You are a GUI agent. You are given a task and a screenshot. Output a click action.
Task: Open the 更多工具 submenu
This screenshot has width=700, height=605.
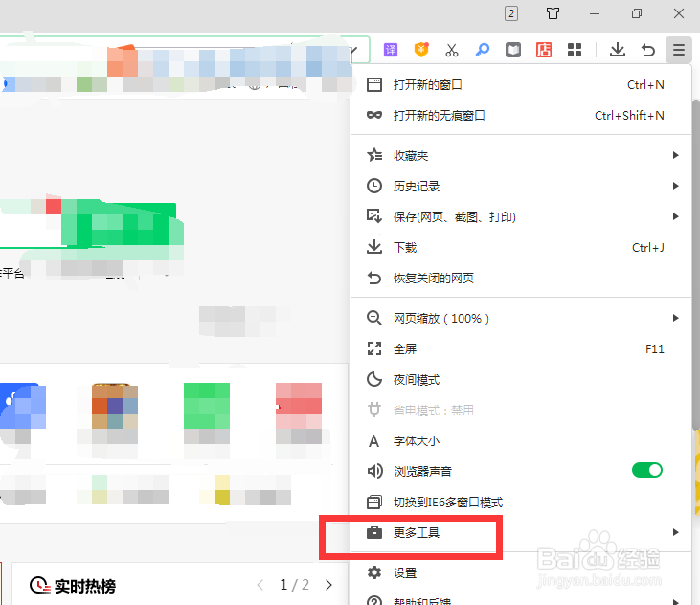click(x=521, y=532)
